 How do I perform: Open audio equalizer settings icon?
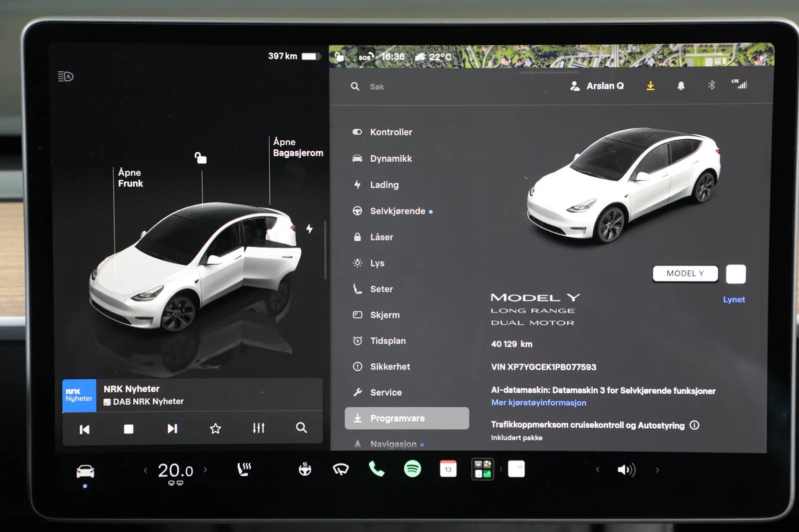[258, 428]
